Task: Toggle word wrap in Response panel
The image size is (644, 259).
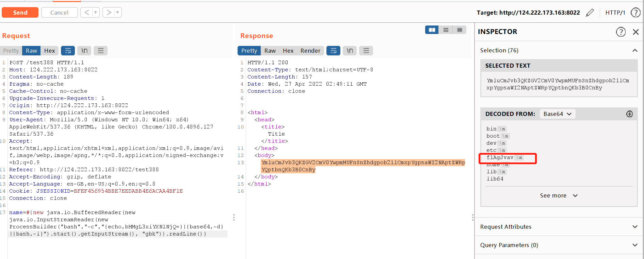Action: 333,51
